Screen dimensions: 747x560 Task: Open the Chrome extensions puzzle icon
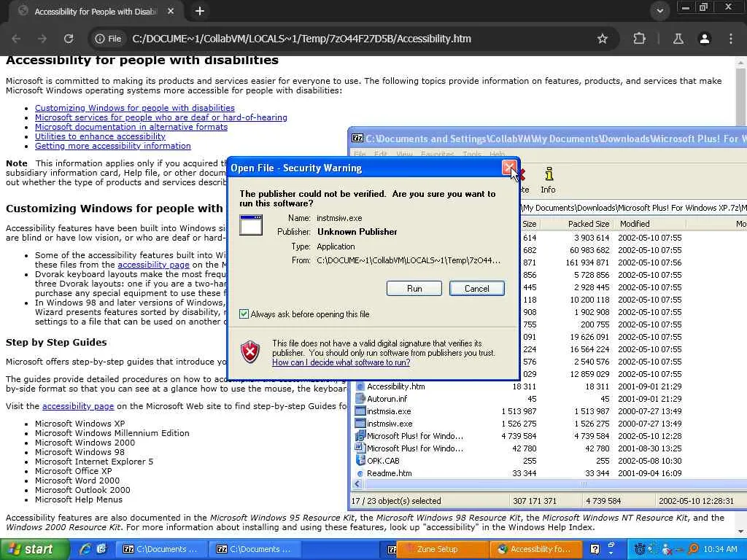[x=639, y=39]
